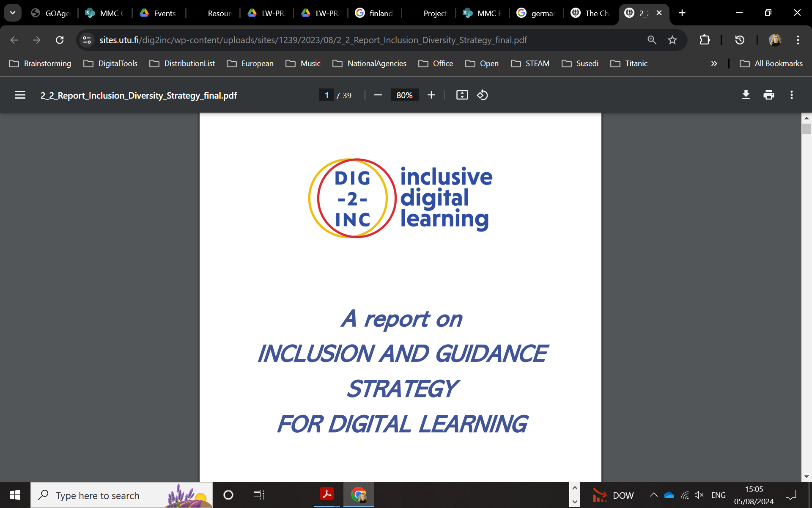Image resolution: width=812 pixels, height=508 pixels.
Task: Open PDF viewer more actions menu
Action: click(792, 95)
